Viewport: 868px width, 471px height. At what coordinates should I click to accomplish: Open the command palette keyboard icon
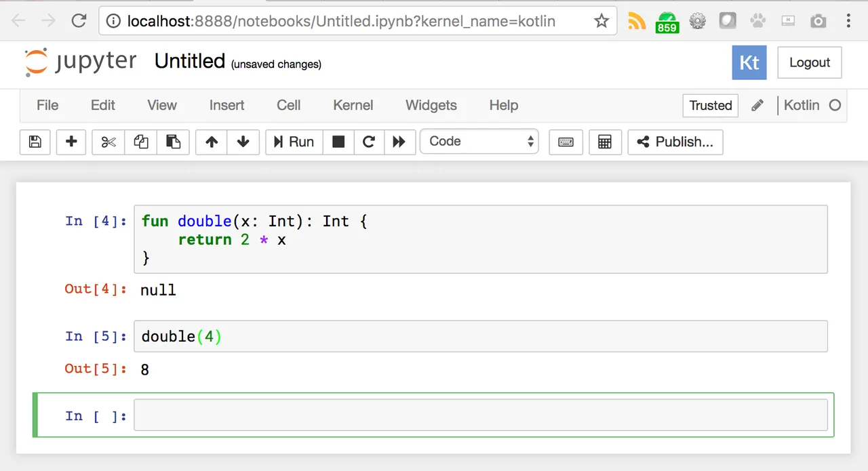566,142
